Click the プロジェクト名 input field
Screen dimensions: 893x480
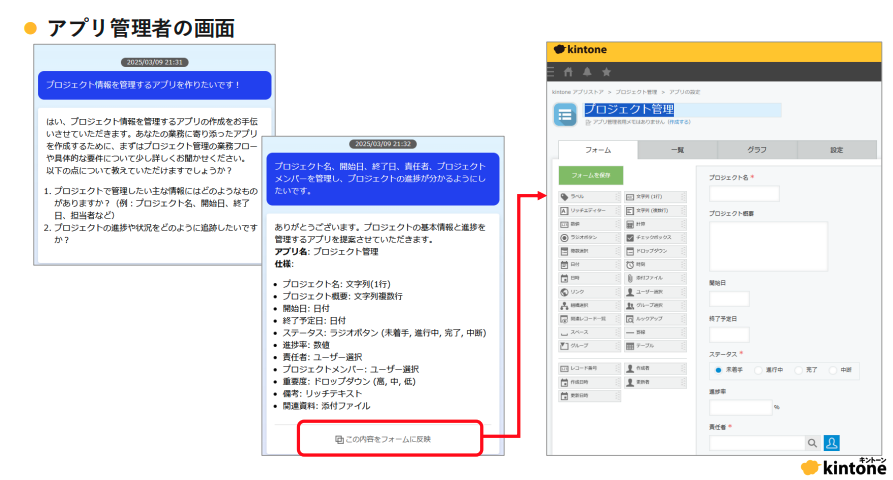pos(744,194)
